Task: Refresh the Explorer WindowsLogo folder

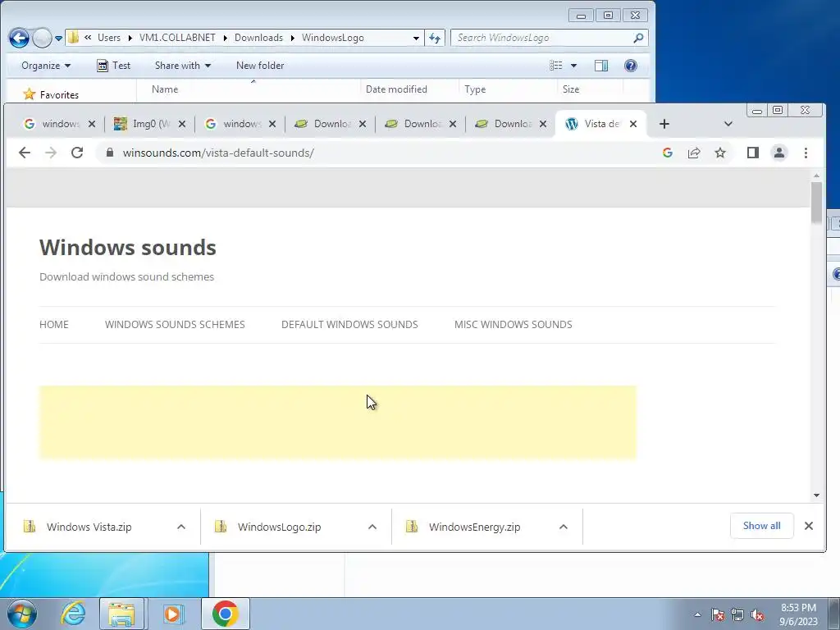Action: coord(435,38)
